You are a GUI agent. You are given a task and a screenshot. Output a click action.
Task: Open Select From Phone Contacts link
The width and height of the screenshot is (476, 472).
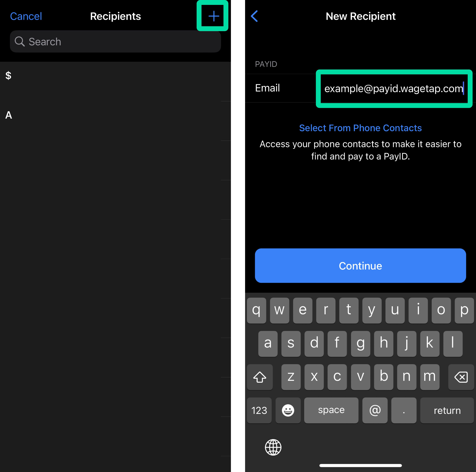pyautogui.click(x=360, y=128)
